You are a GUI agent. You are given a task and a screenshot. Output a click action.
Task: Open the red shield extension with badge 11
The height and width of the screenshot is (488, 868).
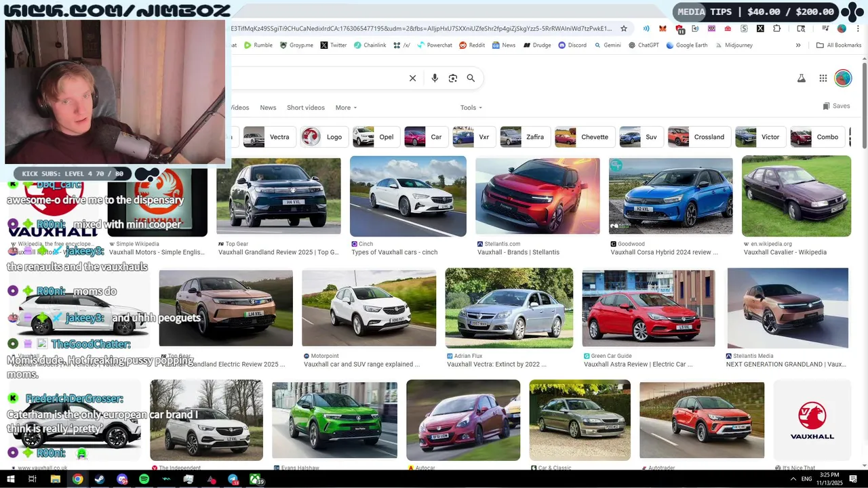click(679, 29)
